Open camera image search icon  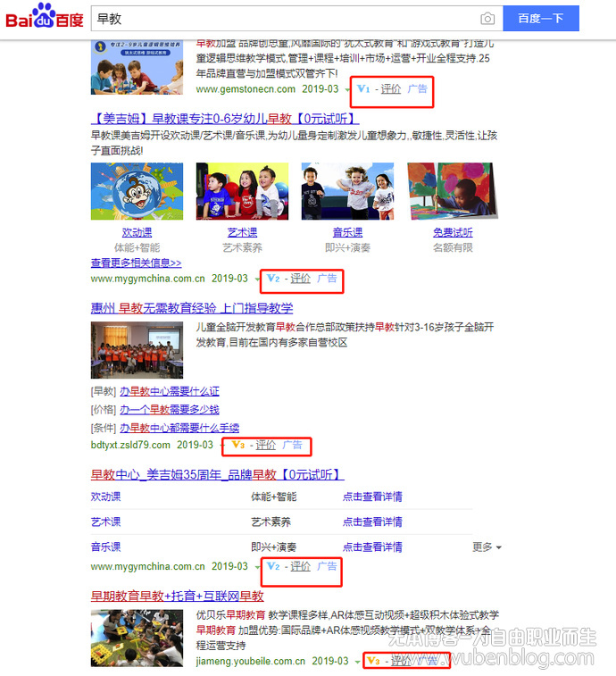tap(487, 19)
